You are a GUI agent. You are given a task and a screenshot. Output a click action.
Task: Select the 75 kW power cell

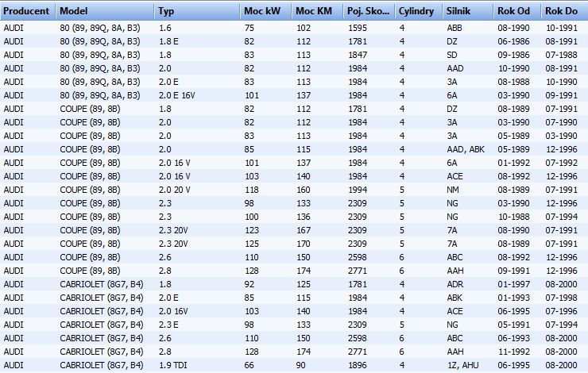[250, 28]
